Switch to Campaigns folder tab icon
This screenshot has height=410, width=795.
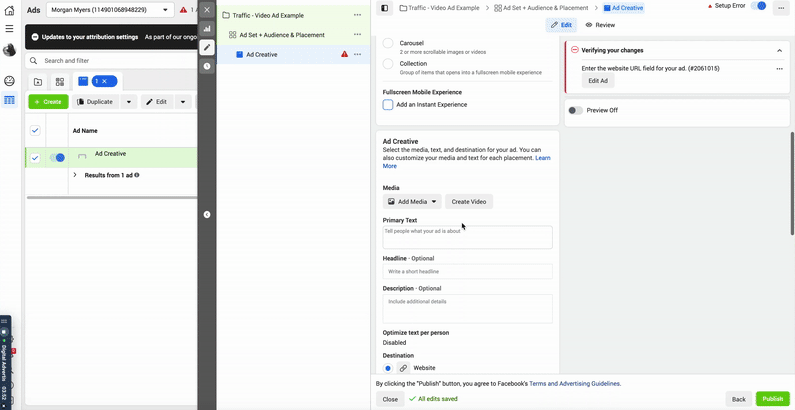click(37, 81)
